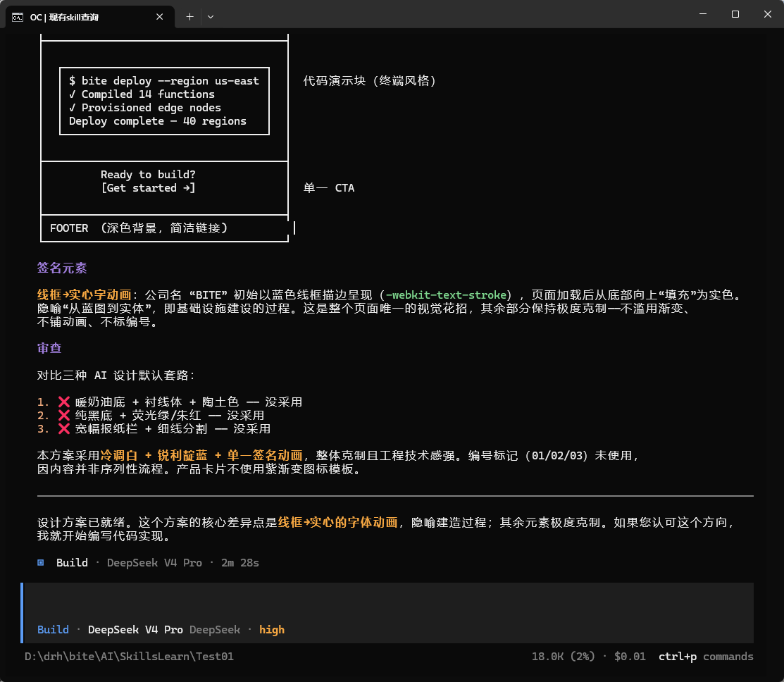Click the blue Build agent label in prompt
Screen dimensions: 784x682
[x=53, y=629]
